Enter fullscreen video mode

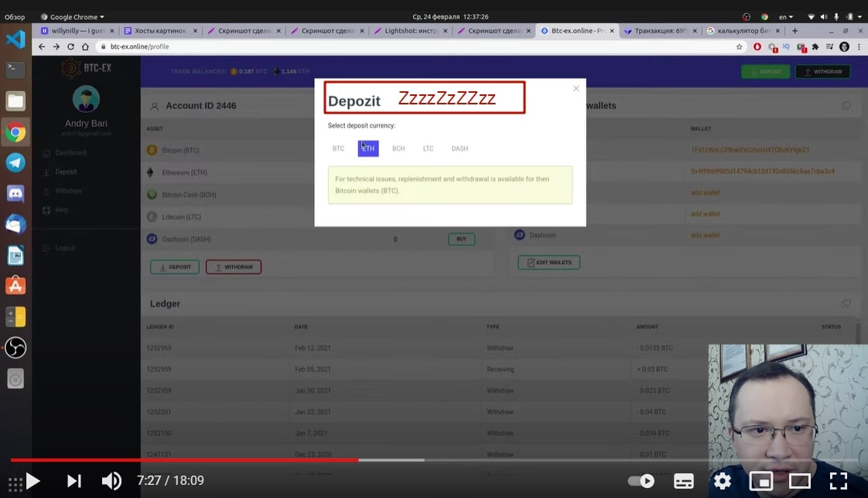(x=838, y=481)
